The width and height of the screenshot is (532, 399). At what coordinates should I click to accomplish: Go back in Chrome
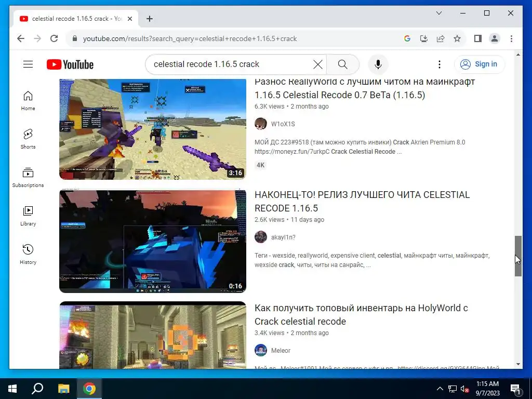[21, 38]
